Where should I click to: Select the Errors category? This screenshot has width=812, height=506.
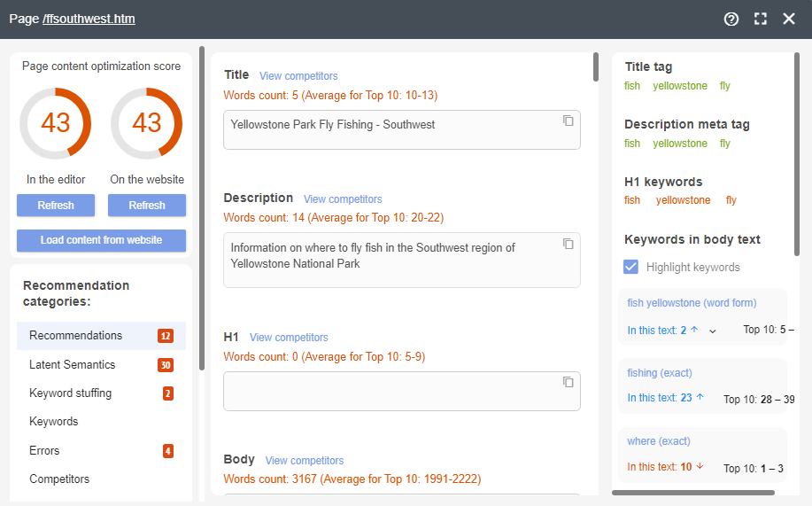(x=44, y=450)
